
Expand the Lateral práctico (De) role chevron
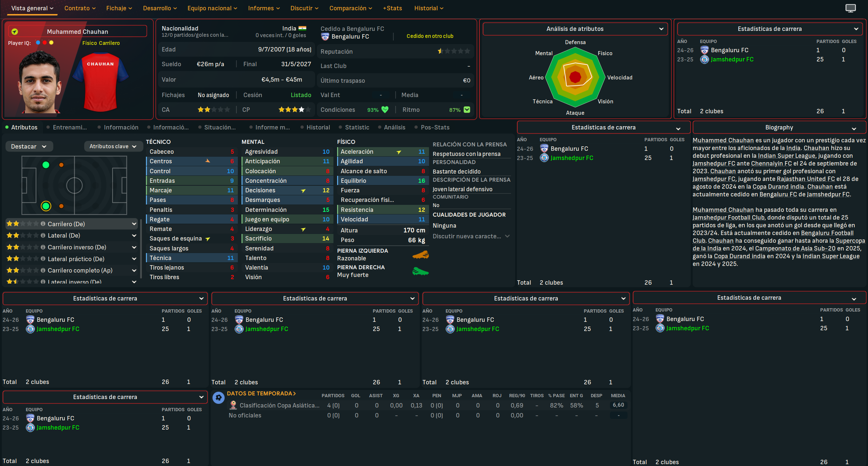point(134,259)
